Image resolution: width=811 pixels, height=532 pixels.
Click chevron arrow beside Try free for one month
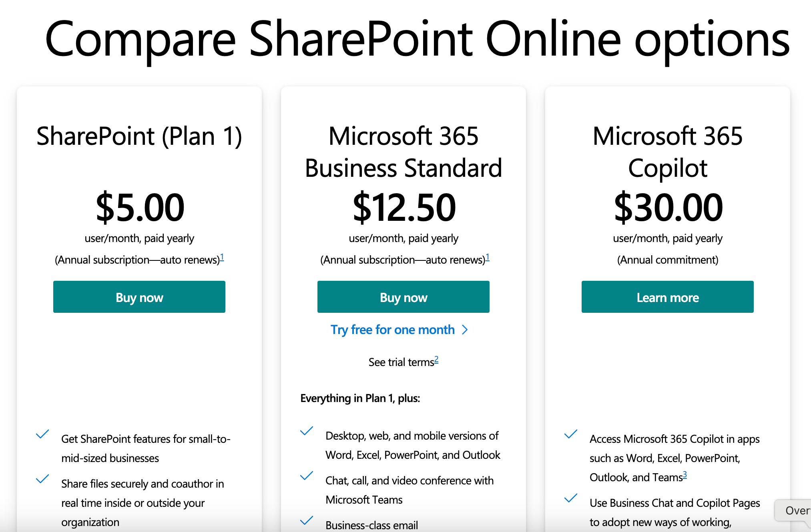coord(465,330)
